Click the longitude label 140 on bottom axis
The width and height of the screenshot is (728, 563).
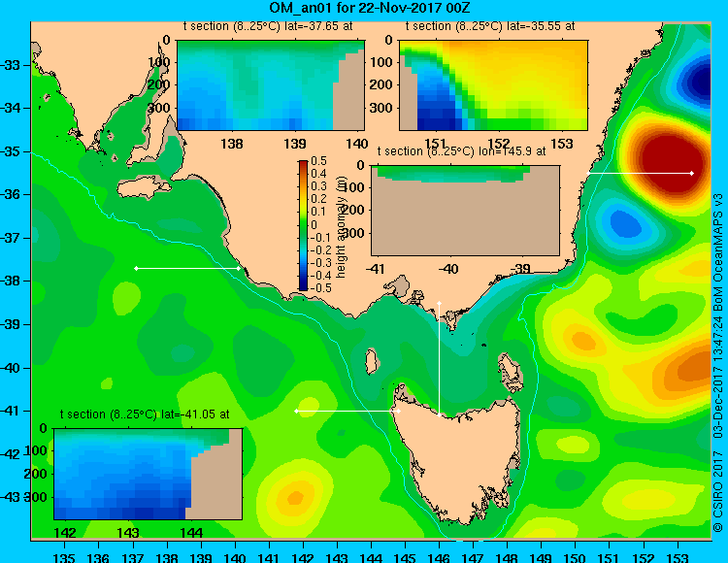point(235,557)
